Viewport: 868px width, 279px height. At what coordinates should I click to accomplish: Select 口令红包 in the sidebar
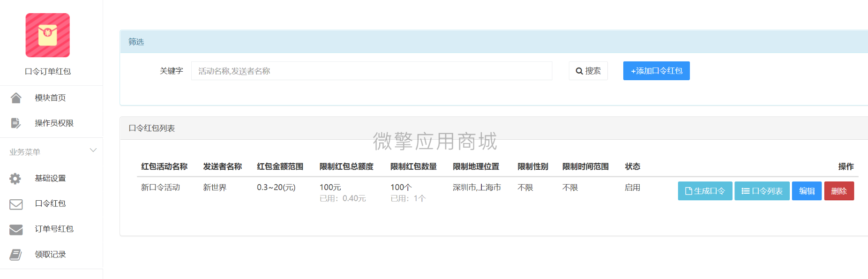click(50, 204)
